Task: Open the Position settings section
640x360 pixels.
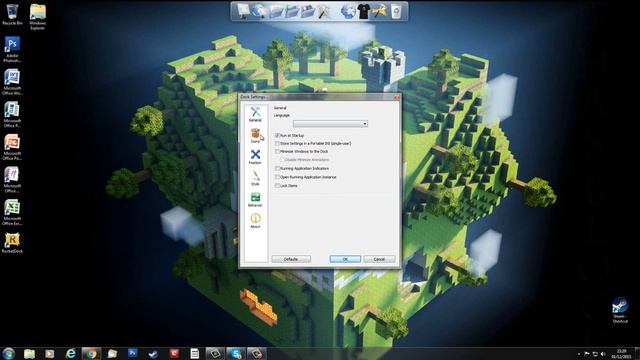Action: click(255, 157)
